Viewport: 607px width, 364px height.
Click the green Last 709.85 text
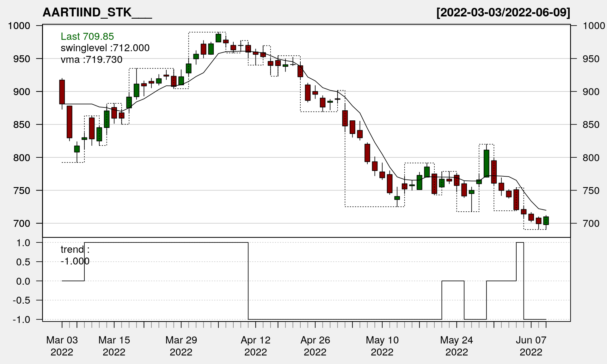coord(87,36)
